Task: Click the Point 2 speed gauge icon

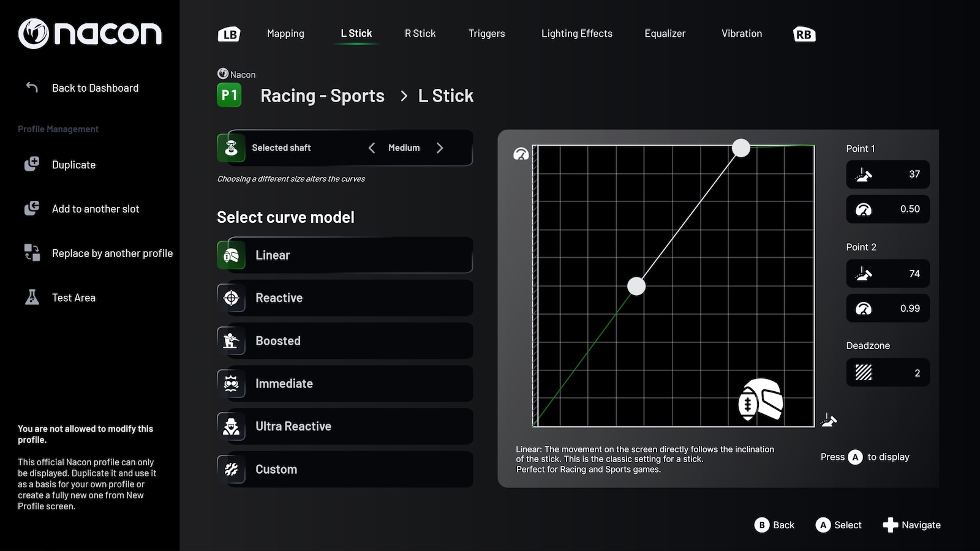Action: (x=864, y=309)
